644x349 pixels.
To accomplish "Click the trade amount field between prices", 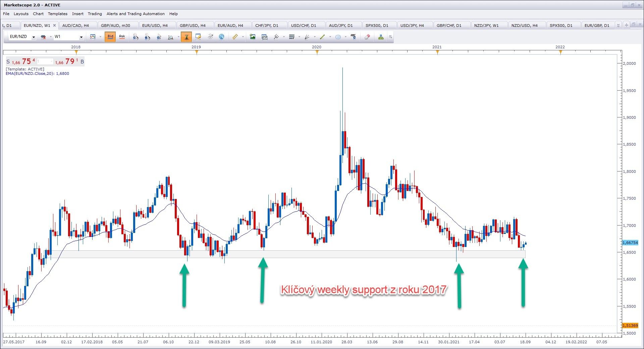I will [45, 62].
